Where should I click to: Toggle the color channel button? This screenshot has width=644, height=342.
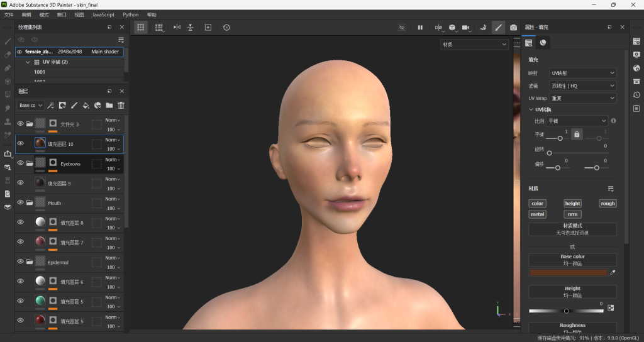[x=537, y=204]
